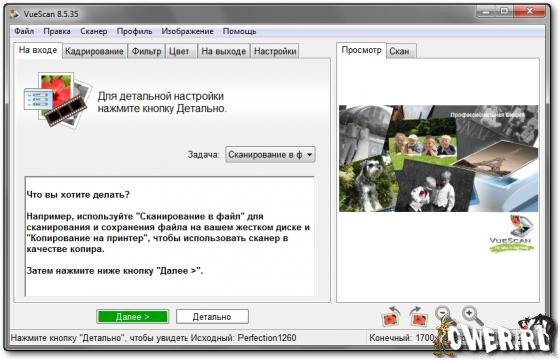Viewport: 560px width, 360px height.
Task: Zoom out using the minus magnifier icon
Action: [444, 314]
